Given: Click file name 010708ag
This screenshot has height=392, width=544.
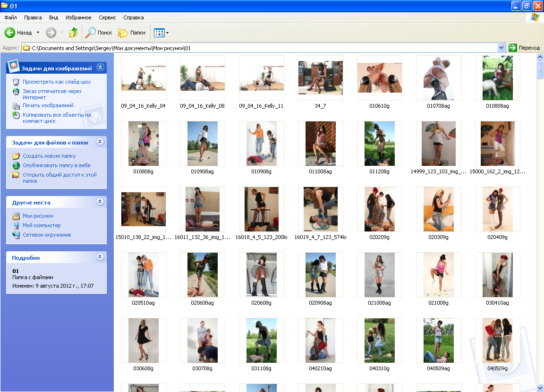Looking at the screenshot, I should [x=438, y=106].
